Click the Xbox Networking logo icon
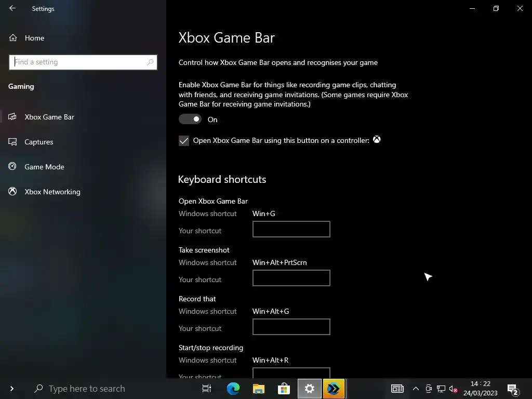The height and width of the screenshot is (399, 532). [12, 191]
